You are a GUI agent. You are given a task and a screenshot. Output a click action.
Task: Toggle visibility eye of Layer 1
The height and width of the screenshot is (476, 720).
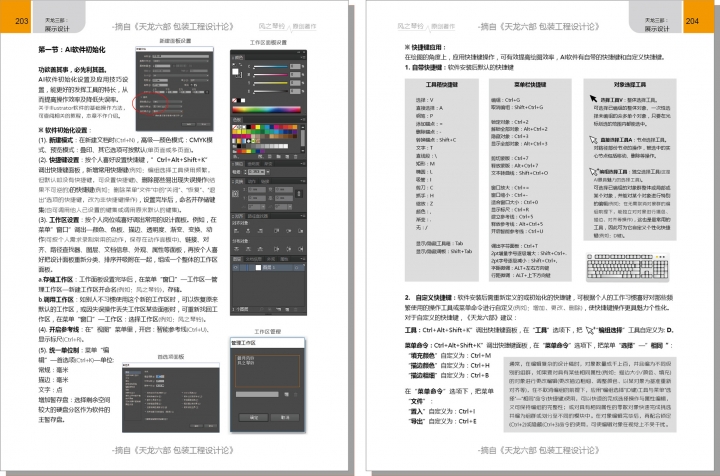(235, 266)
